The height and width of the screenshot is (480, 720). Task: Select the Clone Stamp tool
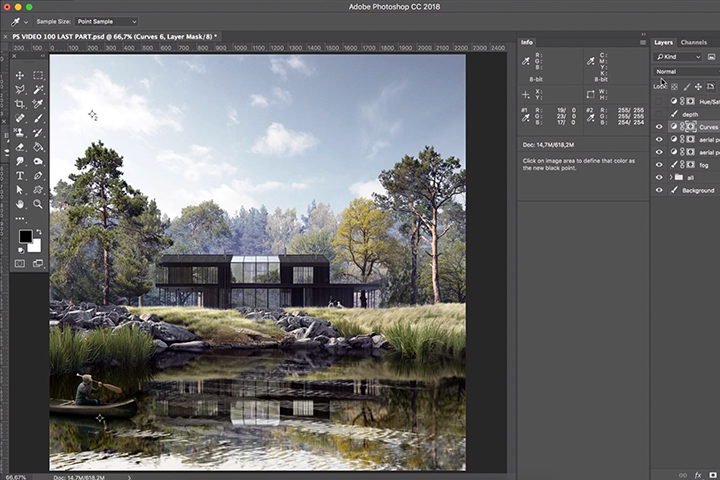20,133
